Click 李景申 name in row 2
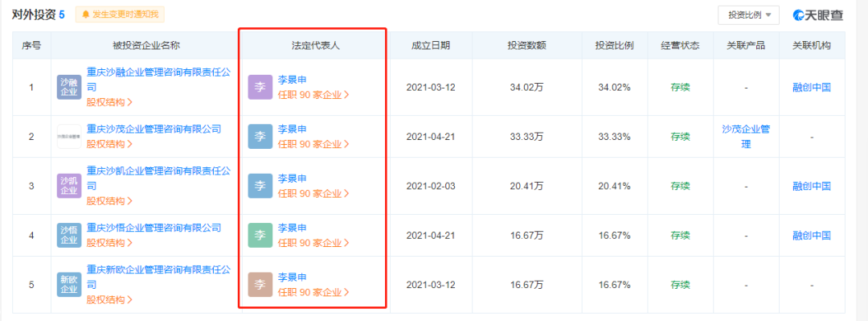This screenshot has width=868, height=321. point(292,130)
